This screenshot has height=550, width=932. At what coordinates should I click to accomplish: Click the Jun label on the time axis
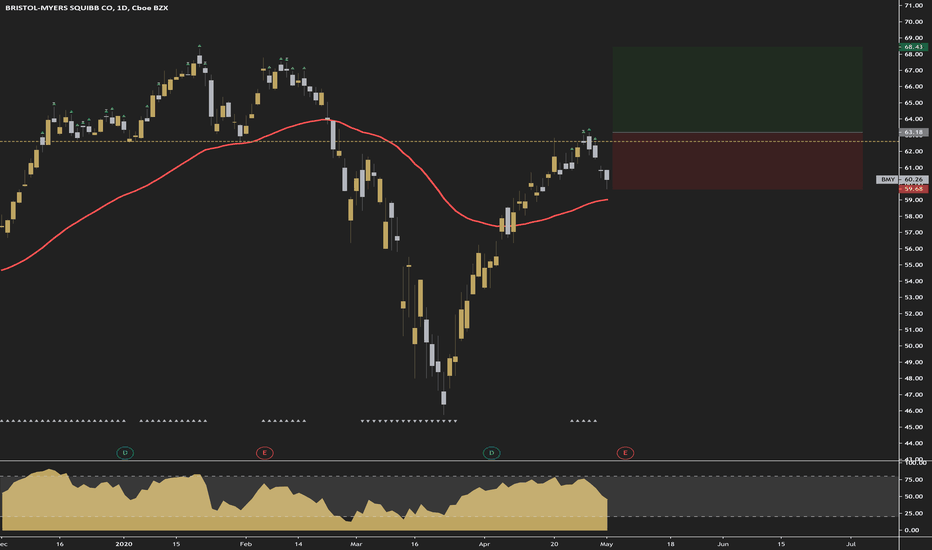(723, 543)
